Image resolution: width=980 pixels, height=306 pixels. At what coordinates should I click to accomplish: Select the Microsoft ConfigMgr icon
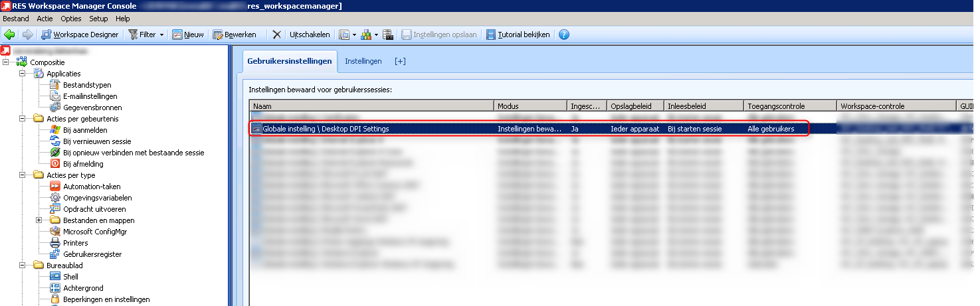pos(55,232)
